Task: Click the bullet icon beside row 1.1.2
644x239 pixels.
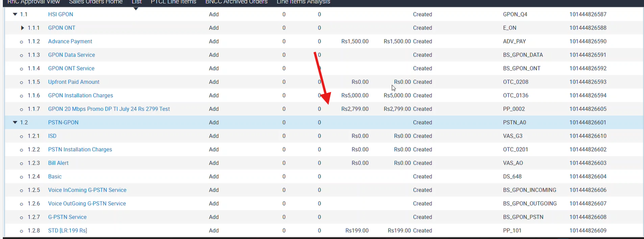Action: [22, 42]
